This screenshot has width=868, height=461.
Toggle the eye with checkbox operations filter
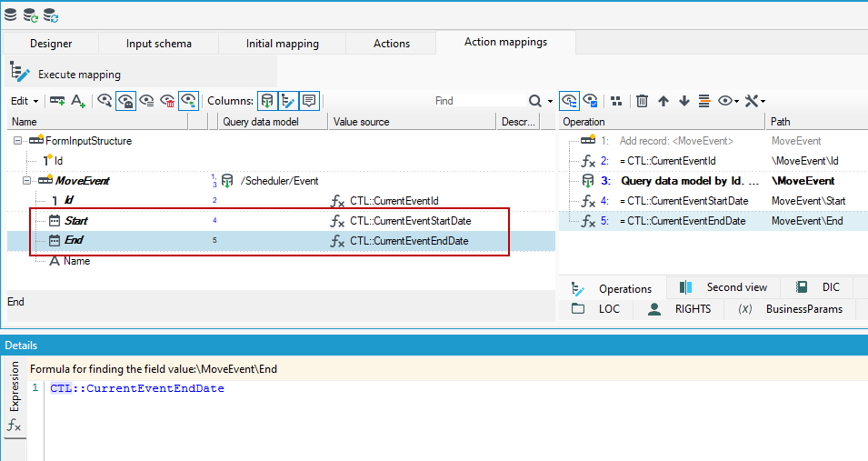(590, 101)
